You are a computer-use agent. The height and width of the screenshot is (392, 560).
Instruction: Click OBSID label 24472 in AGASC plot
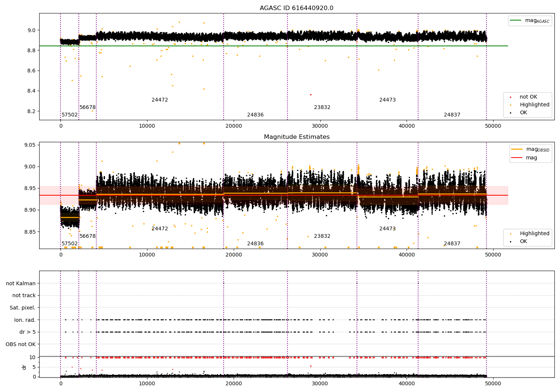coord(160,100)
